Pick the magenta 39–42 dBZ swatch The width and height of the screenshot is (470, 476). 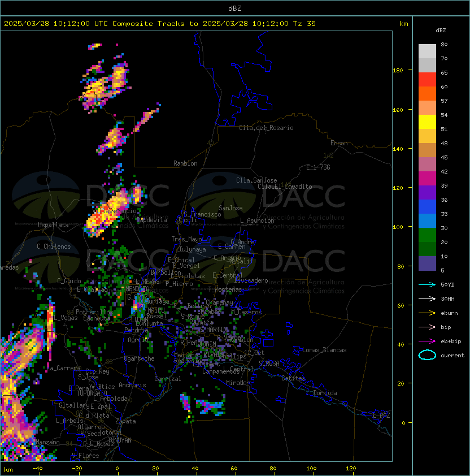coord(427,179)
